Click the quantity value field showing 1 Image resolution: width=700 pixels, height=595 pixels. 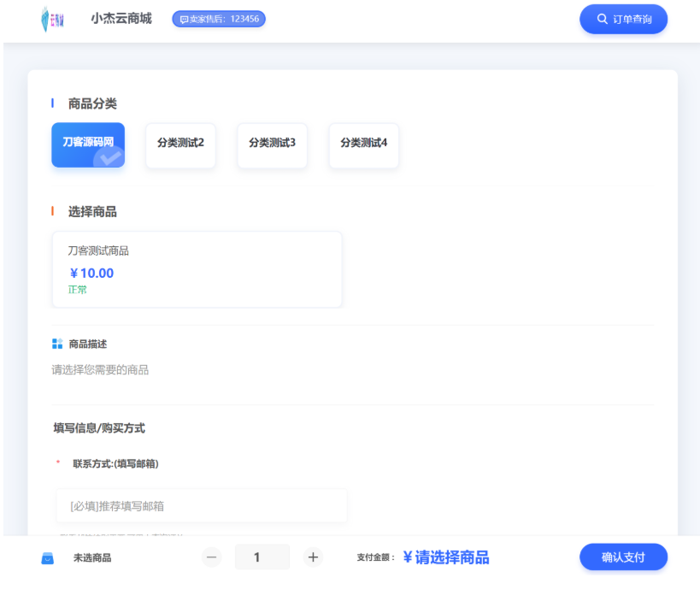pos(262,557)
